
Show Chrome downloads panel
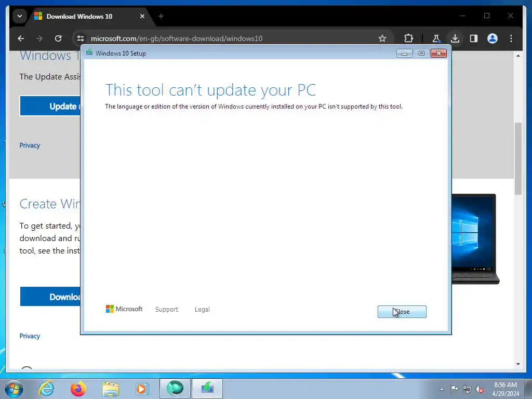point(455,38)
